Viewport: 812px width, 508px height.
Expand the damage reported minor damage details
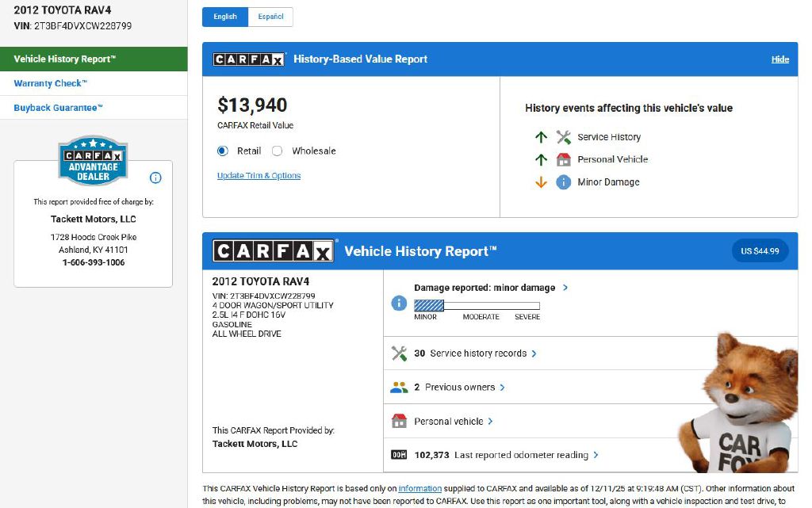[565, 288]
